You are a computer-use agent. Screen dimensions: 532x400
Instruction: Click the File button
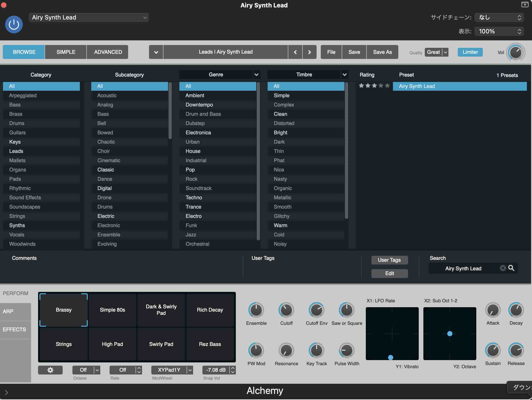pyautogui.click(x=331, y=52)
